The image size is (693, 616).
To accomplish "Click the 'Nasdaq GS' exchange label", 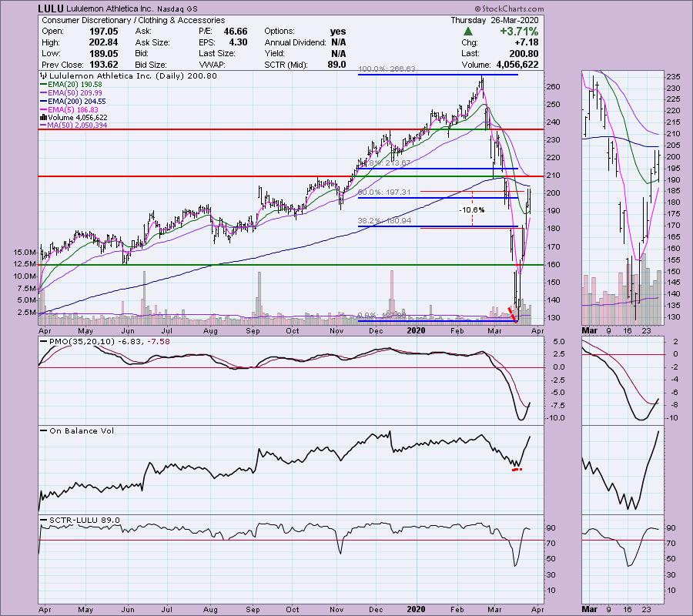I will pyautogui.click(x=178, y=8).
